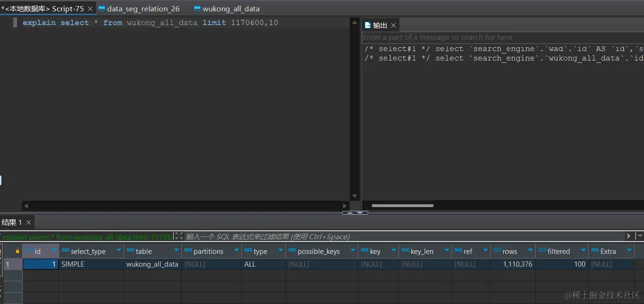Apply filter with the play arrow button
The image size is (644, 304).
click(629, 236)
